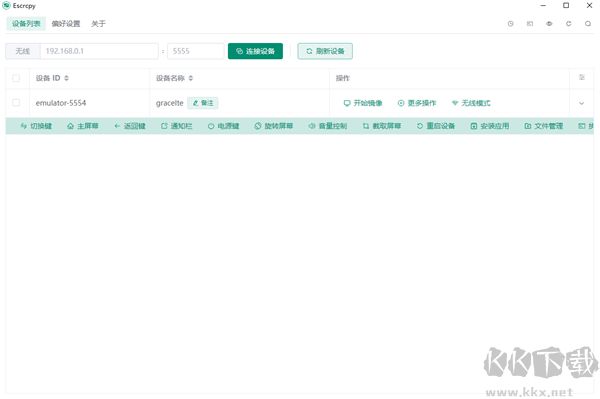Image resolution: width=600 pixels, height=399 pixels.
Task: Click the restart arrow icon in top-right
Action: 569,24
